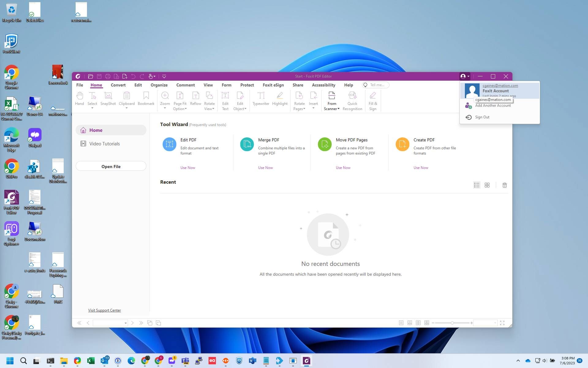
Task: Zoom out with the minus button
Action: pos(433,323)
